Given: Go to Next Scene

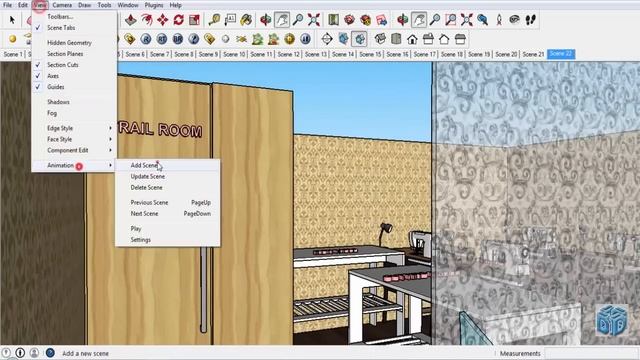Looking at the screenshot, I should [x=168, y=213].
